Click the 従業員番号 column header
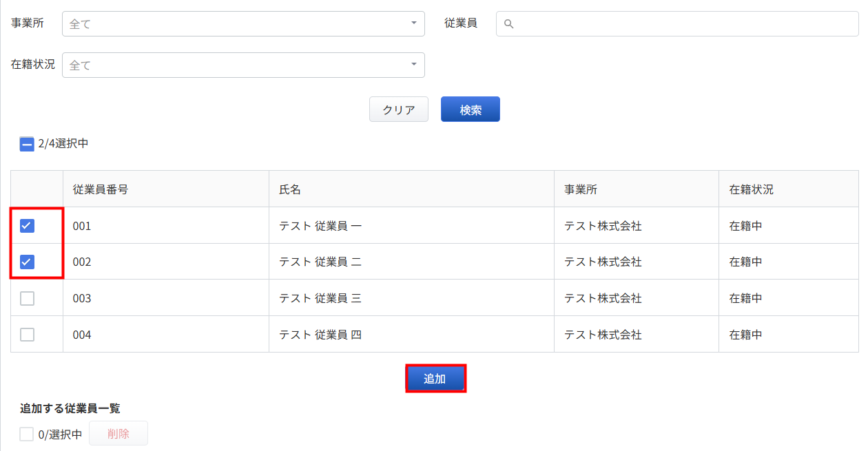Screen dimensions: 868x451 click(x=101, y=189)
